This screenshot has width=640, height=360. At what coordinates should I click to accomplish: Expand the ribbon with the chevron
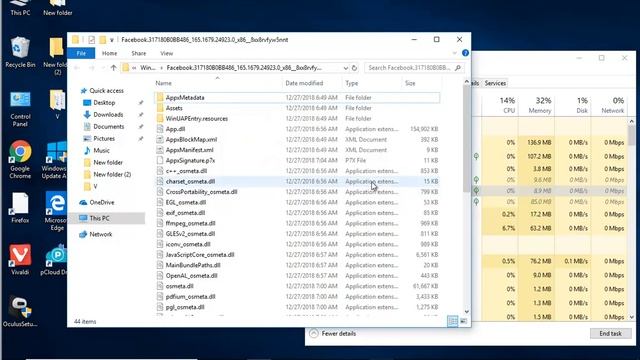click(x=455, y=53)
